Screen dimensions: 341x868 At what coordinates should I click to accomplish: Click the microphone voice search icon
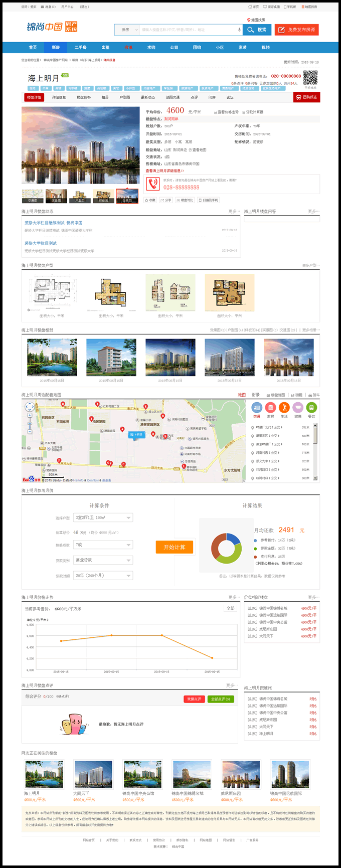pos(239,30)
